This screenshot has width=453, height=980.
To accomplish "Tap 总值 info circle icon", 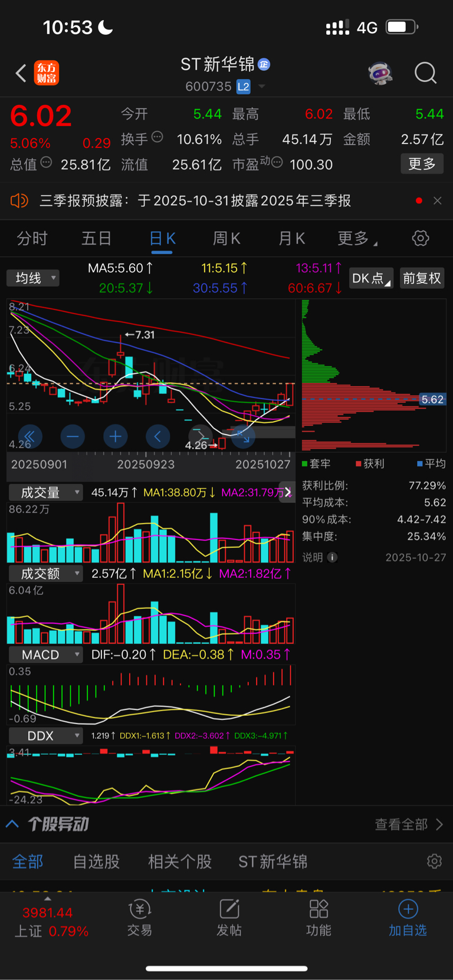I will point(46,162).
